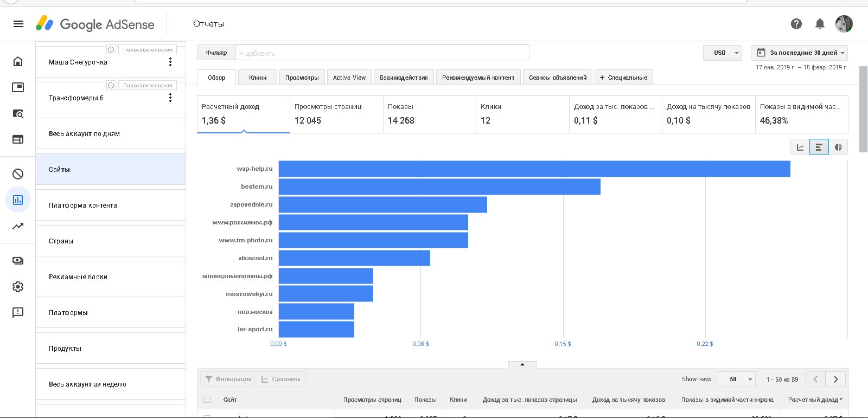Open the Обзор tab
Screen dimensions: 868x418
(216, 78)
